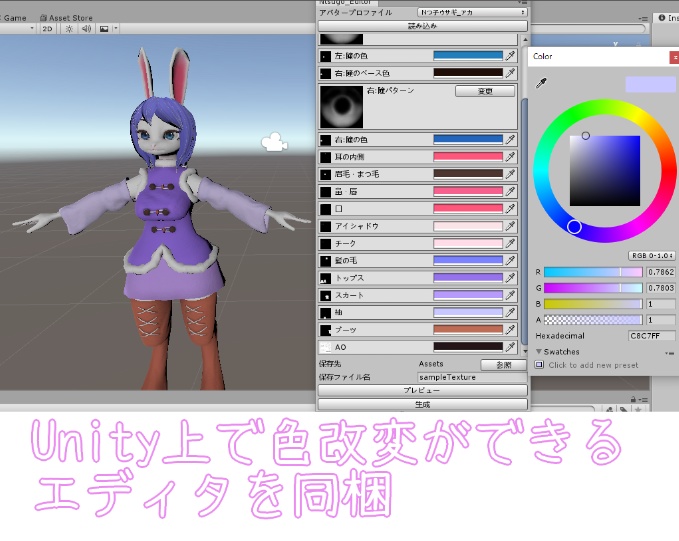Open 耳の内側 pink color swatch
The width and height of the screenshot is (679, 541).
pos(468,156)
